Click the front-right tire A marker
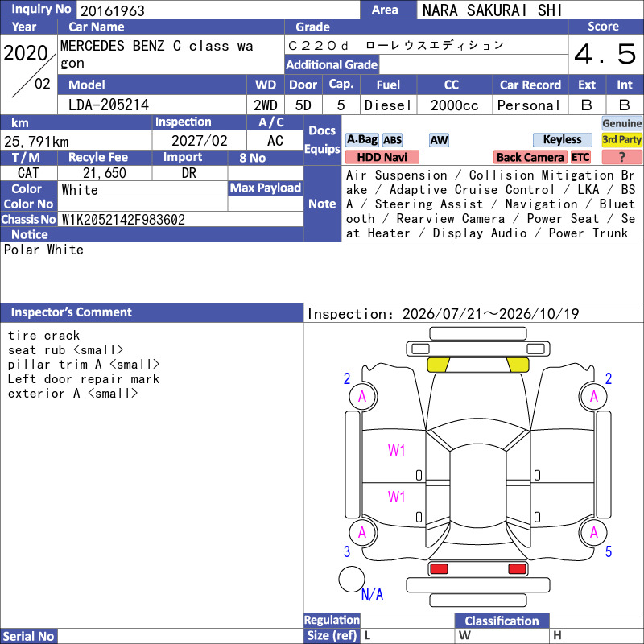 [593, 397]
